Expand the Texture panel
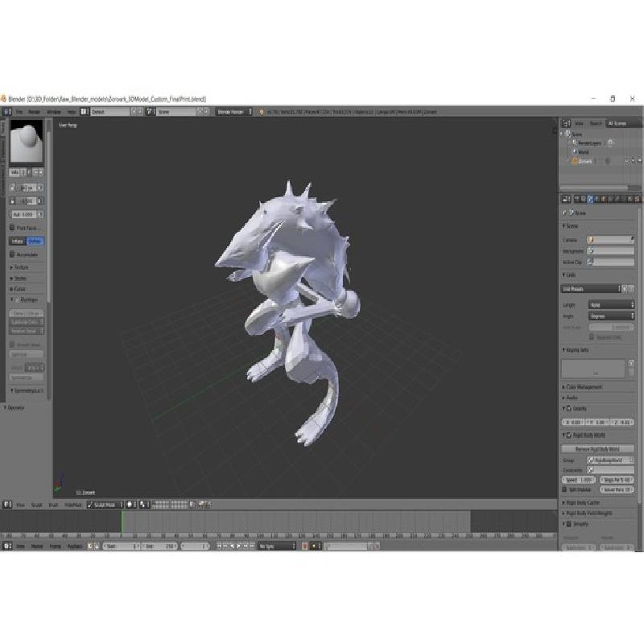 pos(19,267)
